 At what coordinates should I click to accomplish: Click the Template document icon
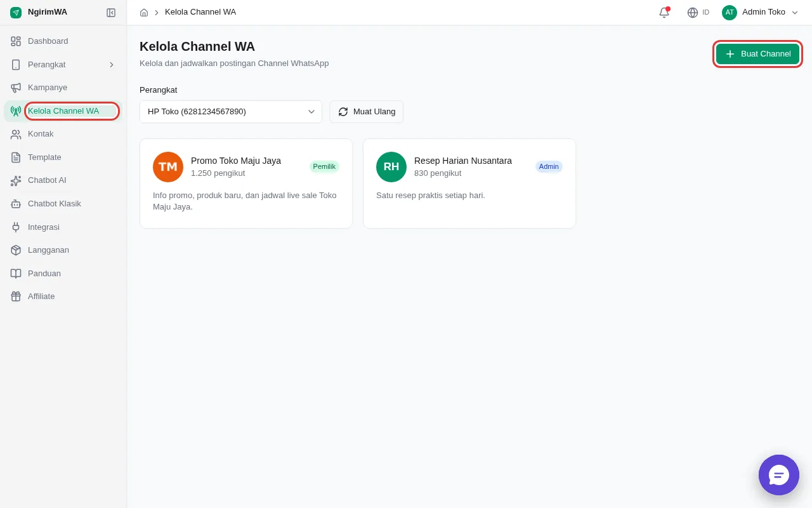click(16, 157)
